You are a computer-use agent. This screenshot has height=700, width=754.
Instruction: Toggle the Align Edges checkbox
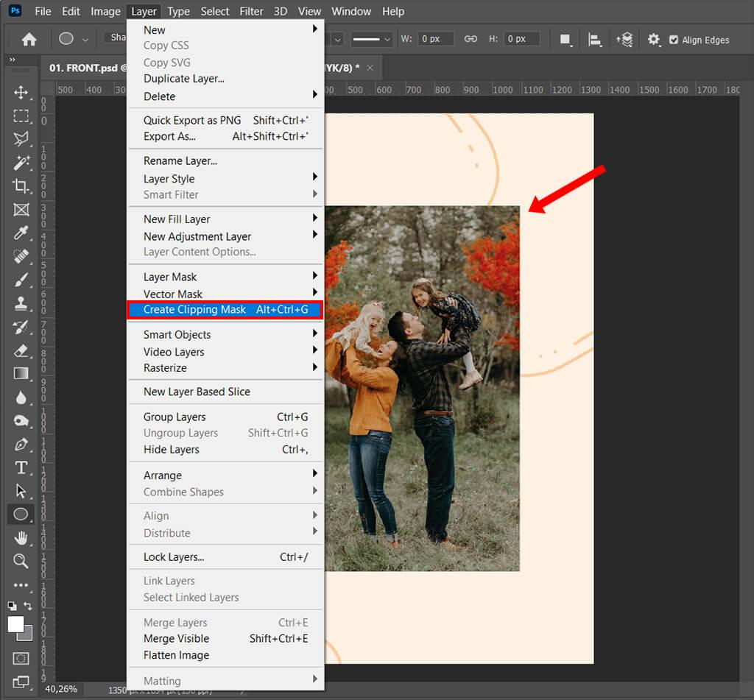[673, 40]
